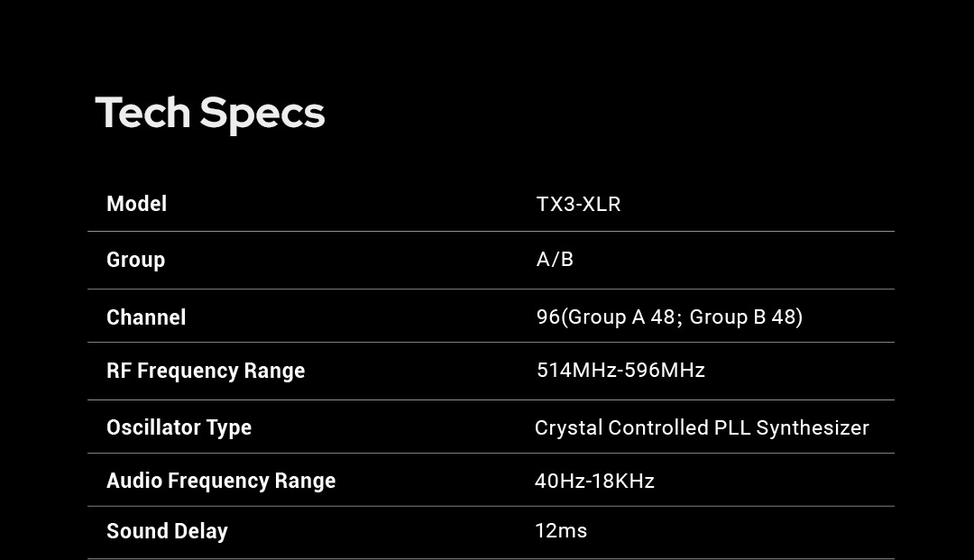The width and height of the screenshot is (974, 560).
Task: Click the 18KHz text in audio range
Action: pos(624,481)
